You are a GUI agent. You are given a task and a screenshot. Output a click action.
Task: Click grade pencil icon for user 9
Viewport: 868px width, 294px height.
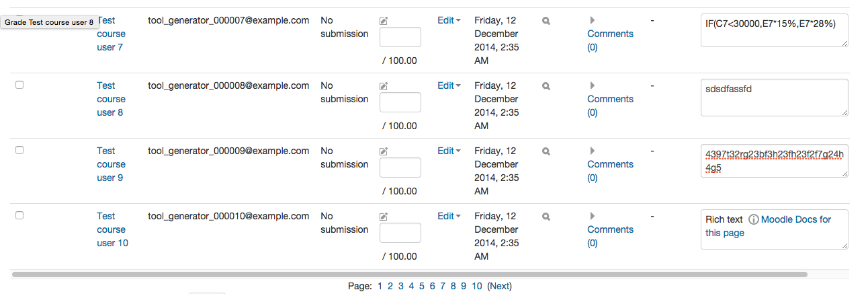coord(384,151)
